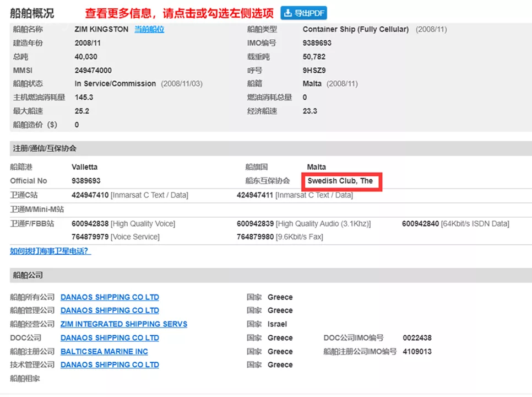Click the 导出PDF export button
532x397 pixels.
pyautogui.click(x=303, y=13)
